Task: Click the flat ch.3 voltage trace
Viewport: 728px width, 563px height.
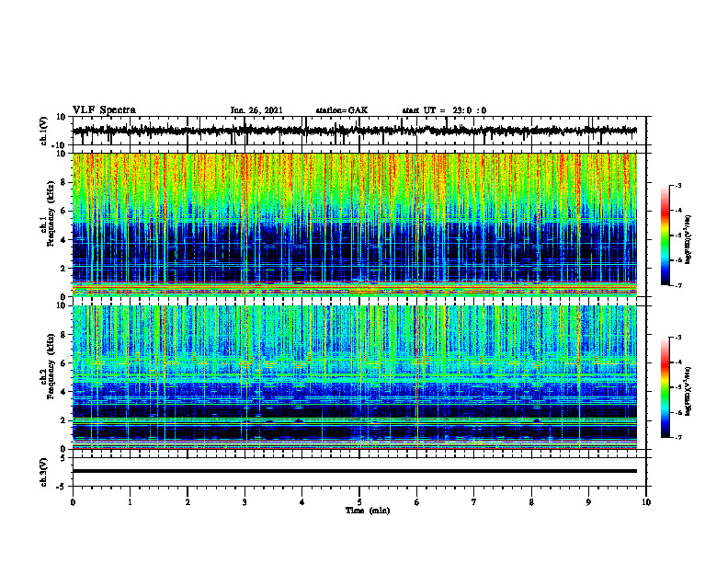Action: pyautogui.click(x=354, y=471)
